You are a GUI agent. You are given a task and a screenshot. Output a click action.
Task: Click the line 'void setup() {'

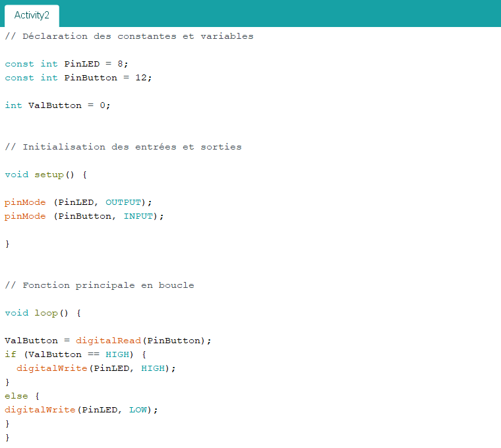click(x=45, y=175)
